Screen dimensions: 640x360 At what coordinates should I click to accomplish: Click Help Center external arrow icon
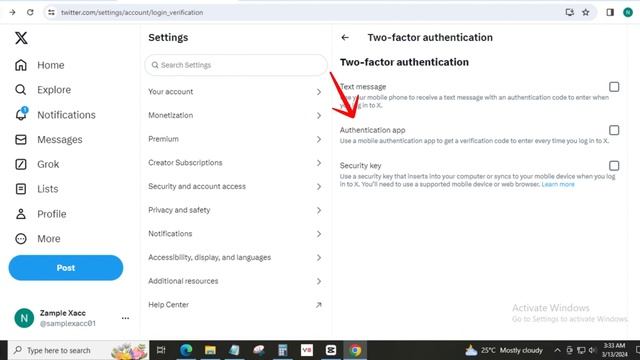pyautogui.click(x=318, y=305)
